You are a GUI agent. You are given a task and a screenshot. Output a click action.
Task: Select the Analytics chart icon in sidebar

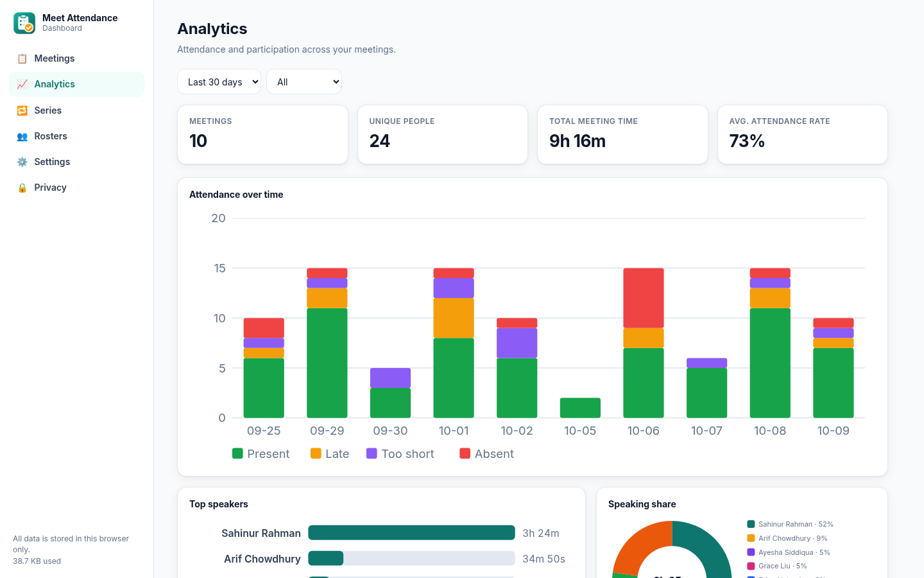pyautogui.click(x=22, y=84)
